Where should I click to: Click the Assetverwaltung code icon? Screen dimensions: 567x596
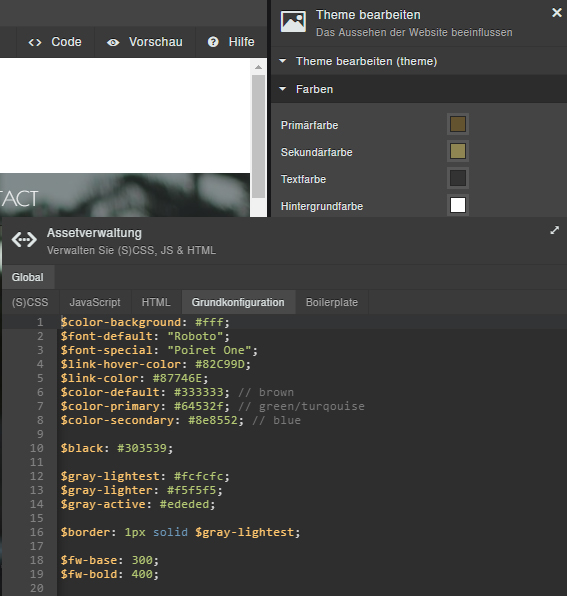[24, 240]
